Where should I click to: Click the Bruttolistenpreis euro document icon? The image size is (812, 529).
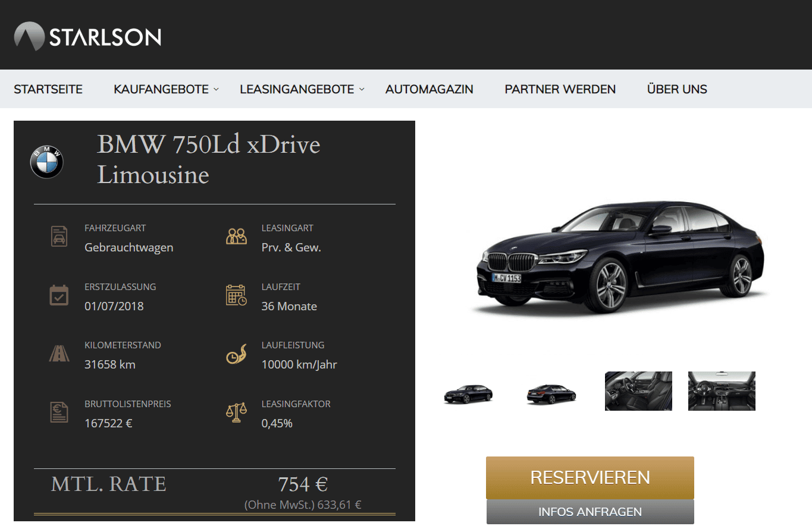[x=58, y=412]
